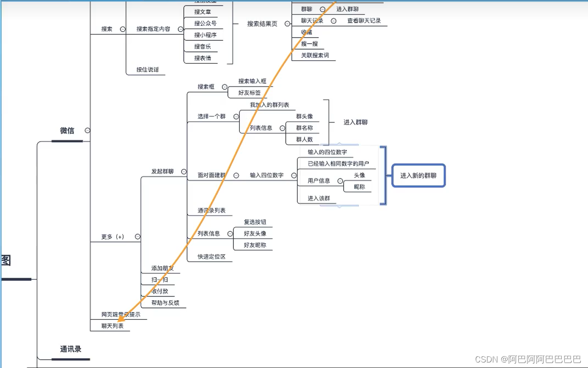Select the 微信 main branch node
This screenshot has height=368, width=588.
(x=67, y=131)
